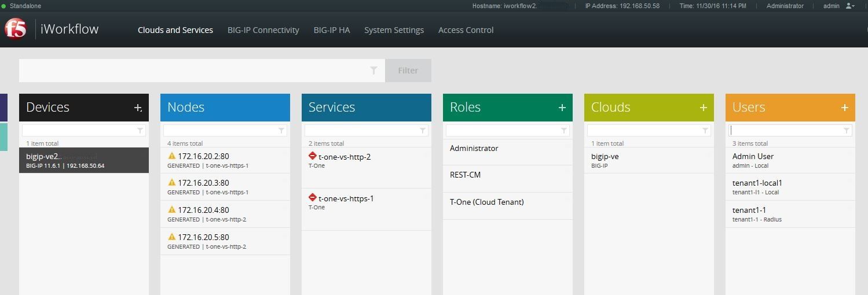This screenshot has height=295, width=868.
Task: Click funnel icon in Users filter box
Action: [847, 131]
